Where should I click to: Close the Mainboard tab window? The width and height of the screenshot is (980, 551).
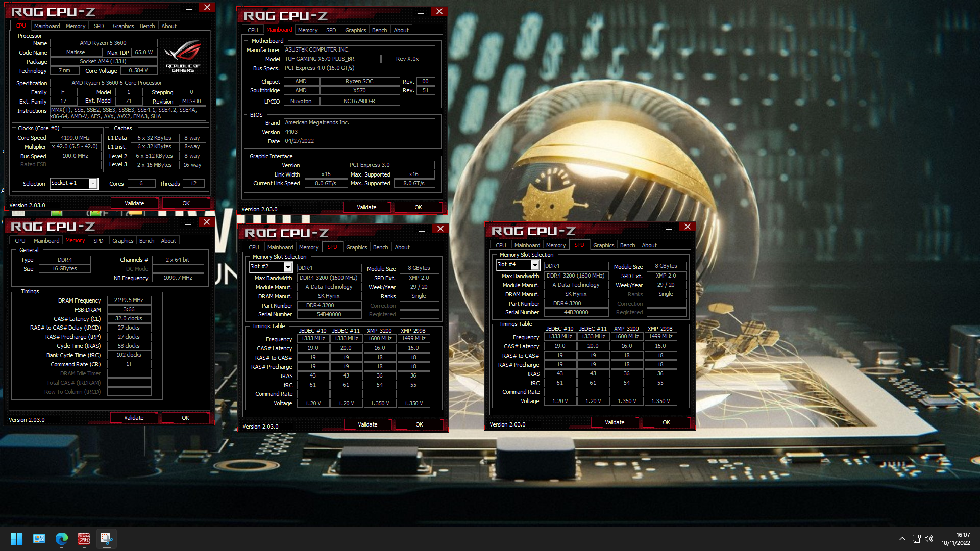click(439, 11)
